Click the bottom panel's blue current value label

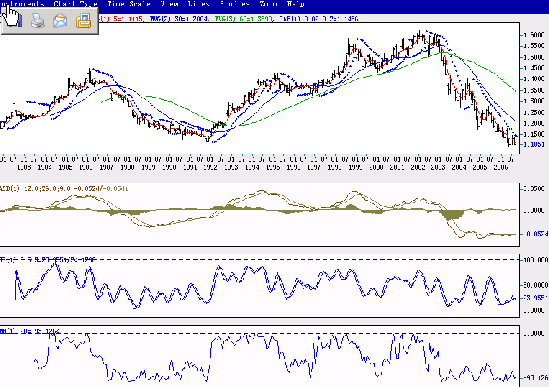(536, 378)
